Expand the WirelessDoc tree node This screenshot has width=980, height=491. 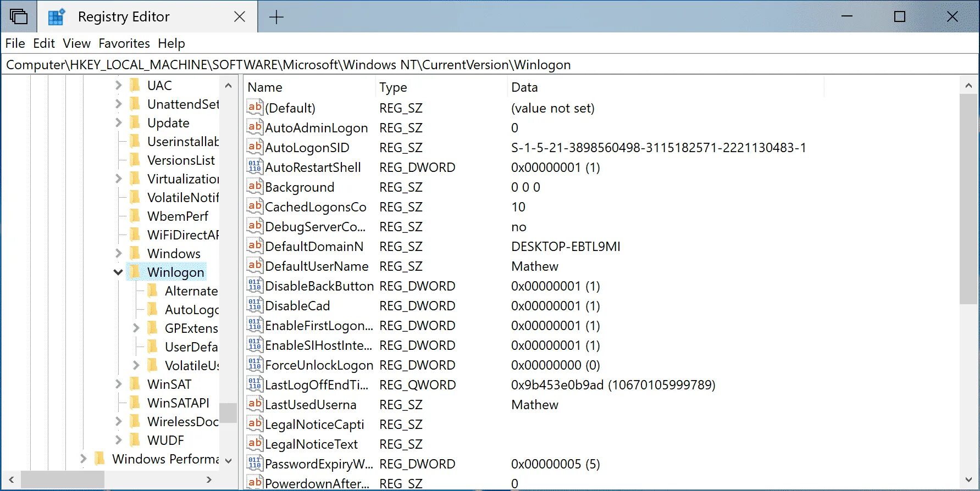point(118,421)
